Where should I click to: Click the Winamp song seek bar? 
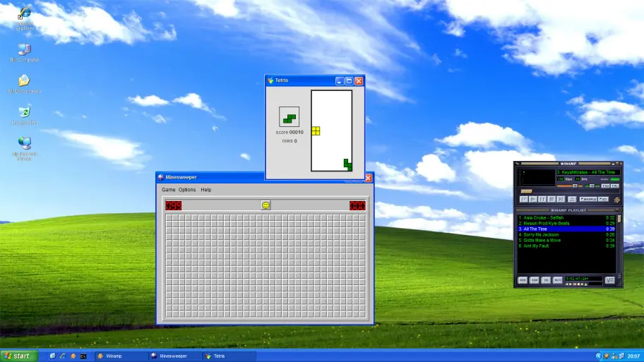(x=569, y=191)
